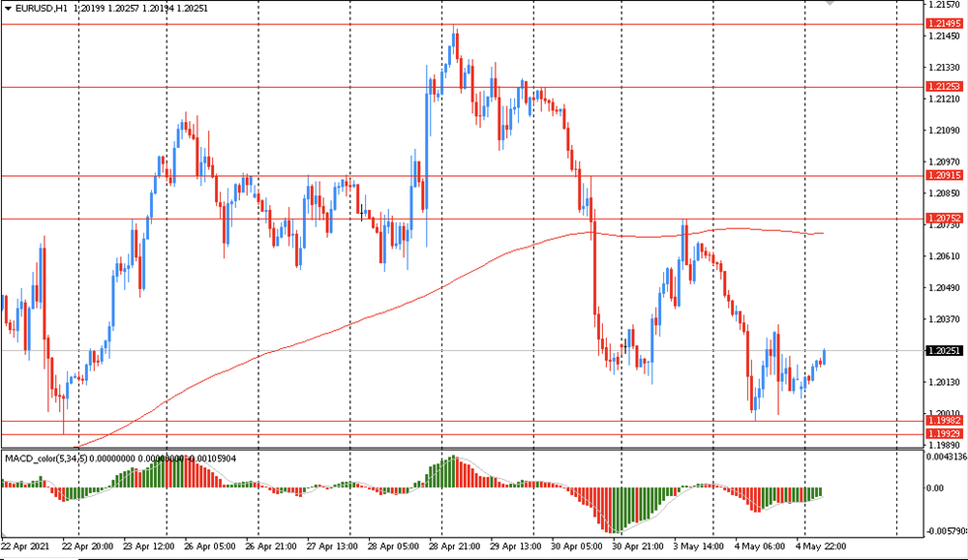This screenshot has height=560, width=968.
Task: Select the red 1.19982 support level label
Action: click(x=944, y=421)
